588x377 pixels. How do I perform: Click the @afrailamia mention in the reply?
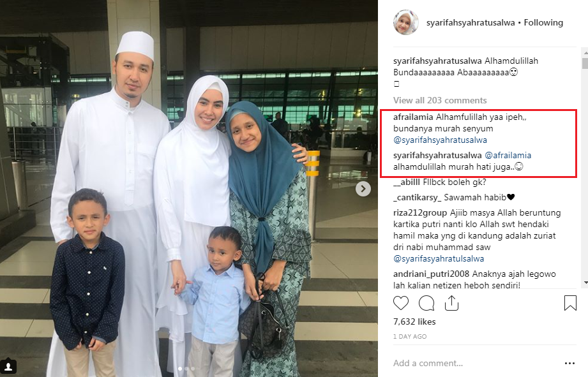pyautogui.click(x=508, y=155)
